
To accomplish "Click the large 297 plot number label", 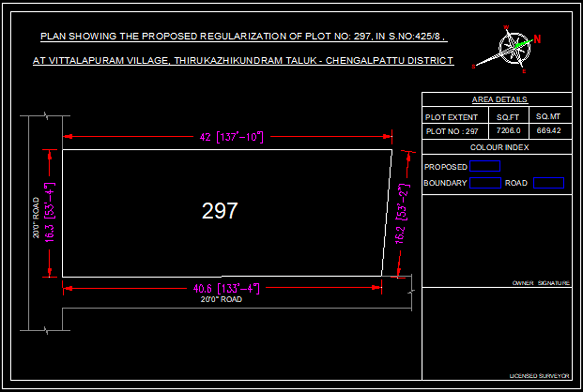I will tap(220, 211).
